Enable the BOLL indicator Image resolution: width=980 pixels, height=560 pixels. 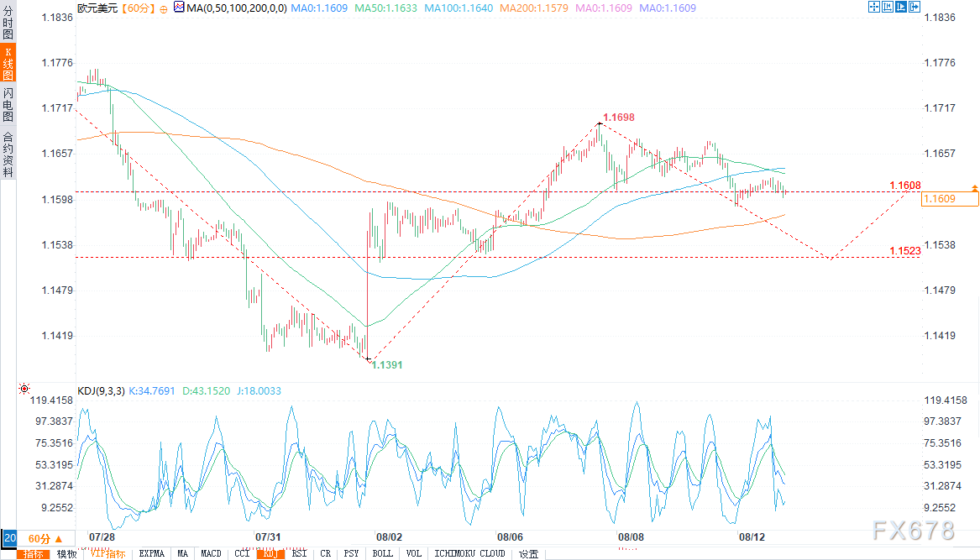[x=382, y=554]
